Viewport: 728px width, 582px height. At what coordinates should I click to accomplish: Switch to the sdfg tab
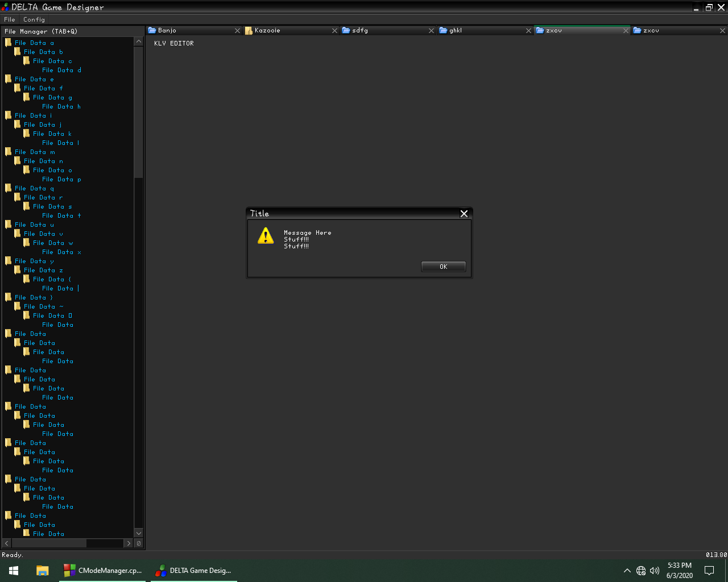pos(360,31)
